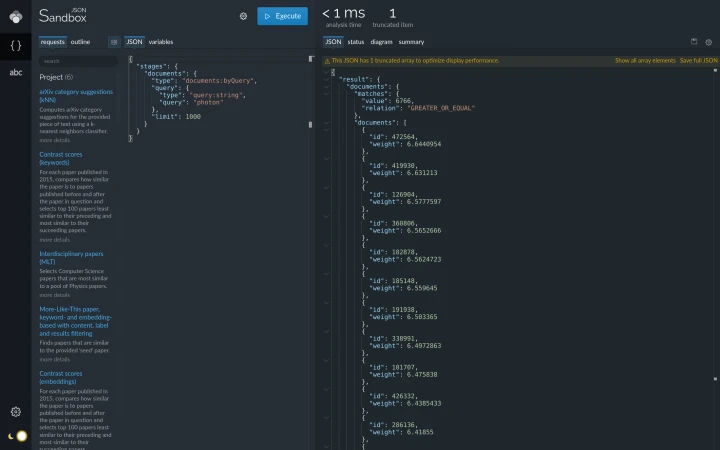Select the JSON braces sidebar icon
The height and width of the screenshot is (450, 720).
[x=16, y=45]
